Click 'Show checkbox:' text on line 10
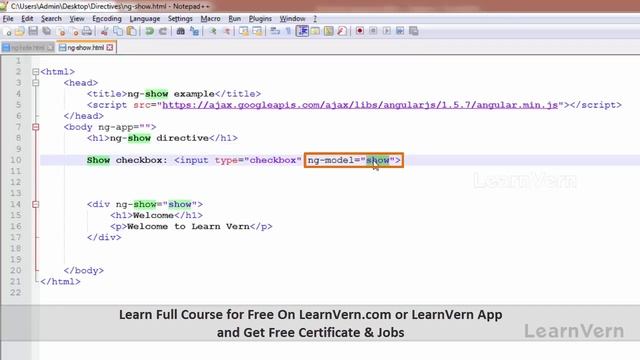This screenshot has width=640, height=360. pos(127,160)
